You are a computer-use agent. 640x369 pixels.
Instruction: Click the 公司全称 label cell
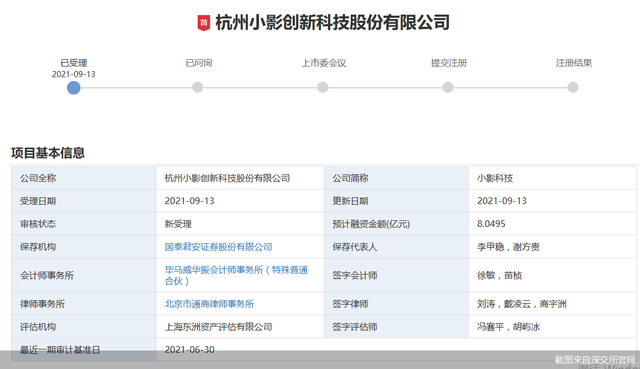pos(84,178)
